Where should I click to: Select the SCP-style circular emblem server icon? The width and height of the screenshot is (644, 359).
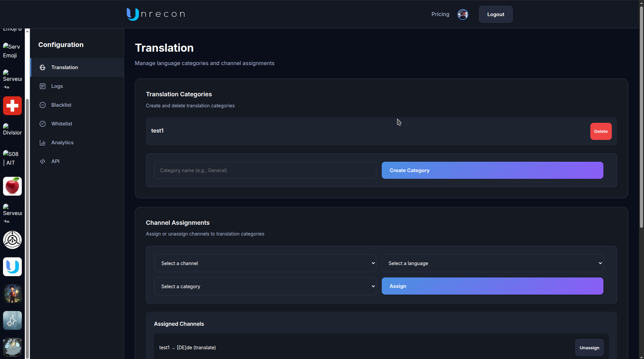[12, 240]
